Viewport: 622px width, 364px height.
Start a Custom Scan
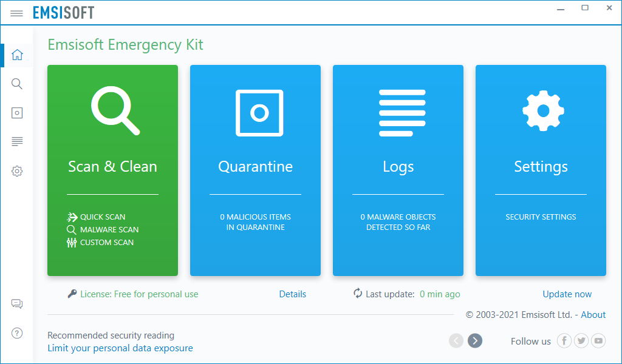[107, 243]
